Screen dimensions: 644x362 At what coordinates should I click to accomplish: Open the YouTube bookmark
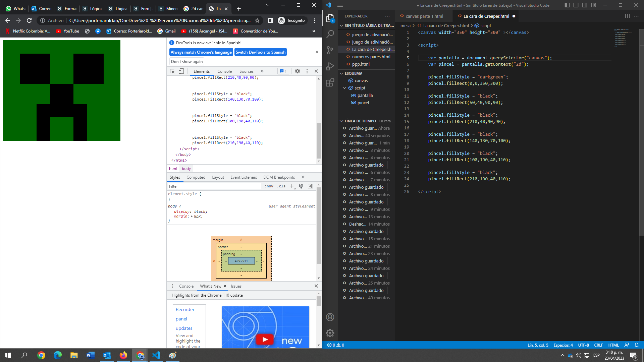[68, 31]
